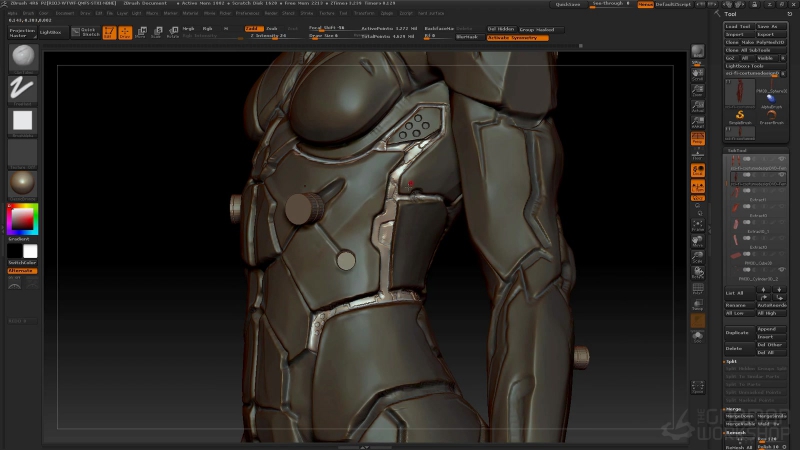Select the EraserBrush tool icon
This screenshot has width=800, height=450.
pyautogui.click(x=771, y=117)
